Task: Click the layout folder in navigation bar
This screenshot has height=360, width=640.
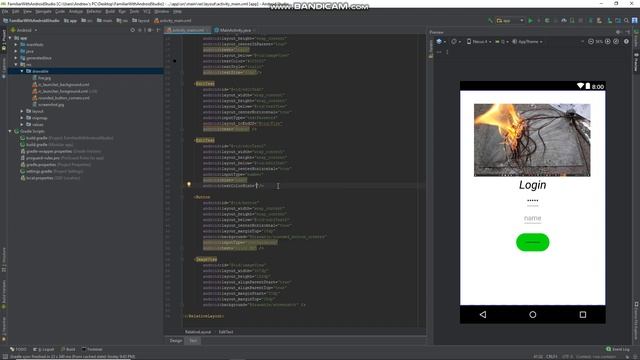Action: click(x=141, y=20)
